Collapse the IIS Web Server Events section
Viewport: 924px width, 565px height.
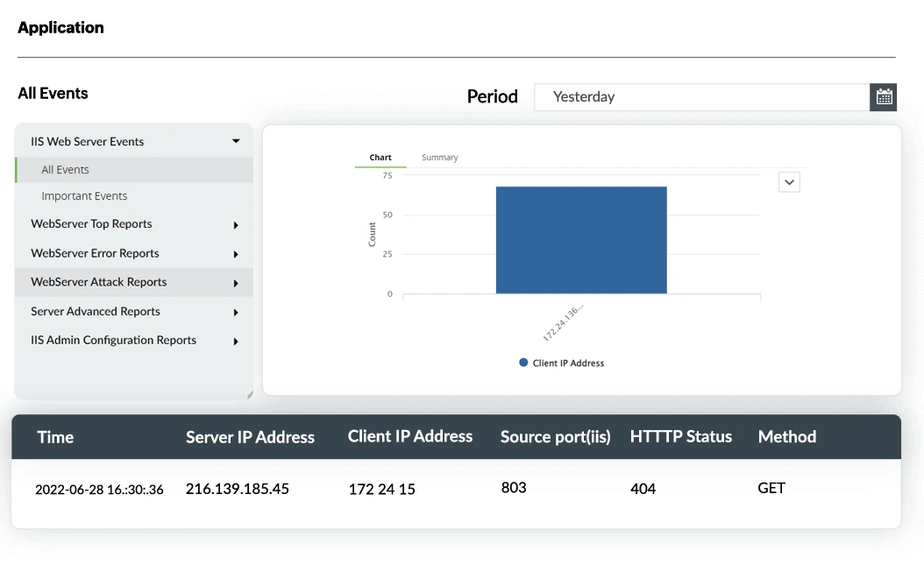235,140
